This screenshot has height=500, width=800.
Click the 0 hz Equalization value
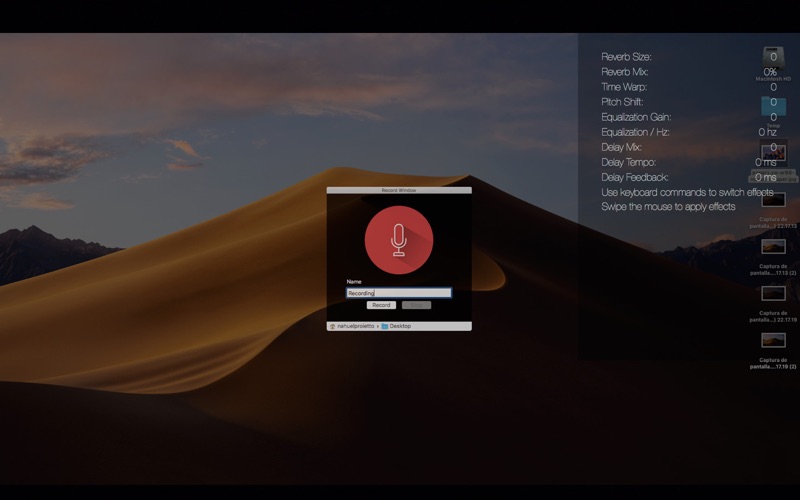point(767,132)
